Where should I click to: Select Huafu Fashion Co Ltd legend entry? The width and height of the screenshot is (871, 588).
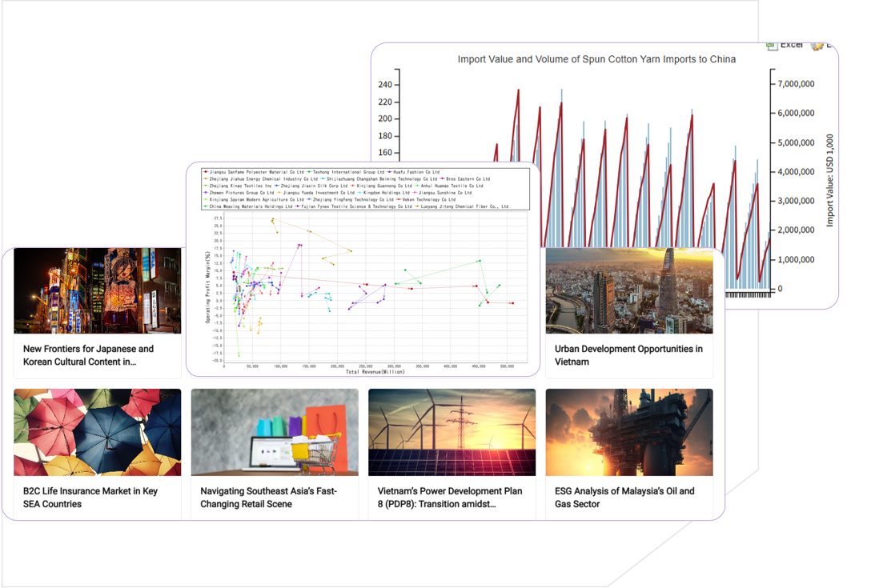(415, 172)
